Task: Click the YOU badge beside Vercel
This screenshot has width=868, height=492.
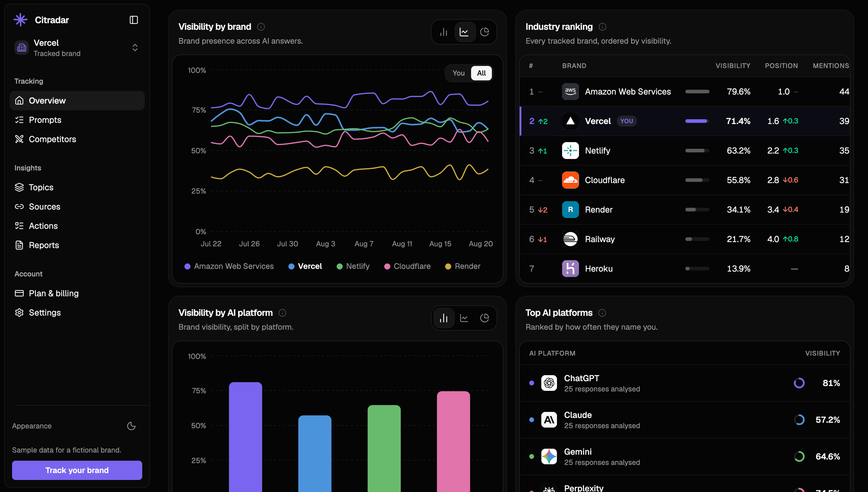Action: tap(627, 121)
